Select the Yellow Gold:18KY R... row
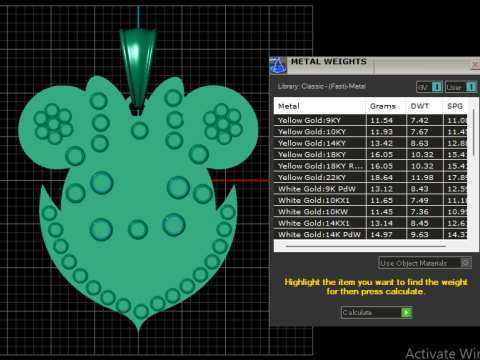Screen dimensions: 480x360 pyautogui.click(x=370, y=166)
